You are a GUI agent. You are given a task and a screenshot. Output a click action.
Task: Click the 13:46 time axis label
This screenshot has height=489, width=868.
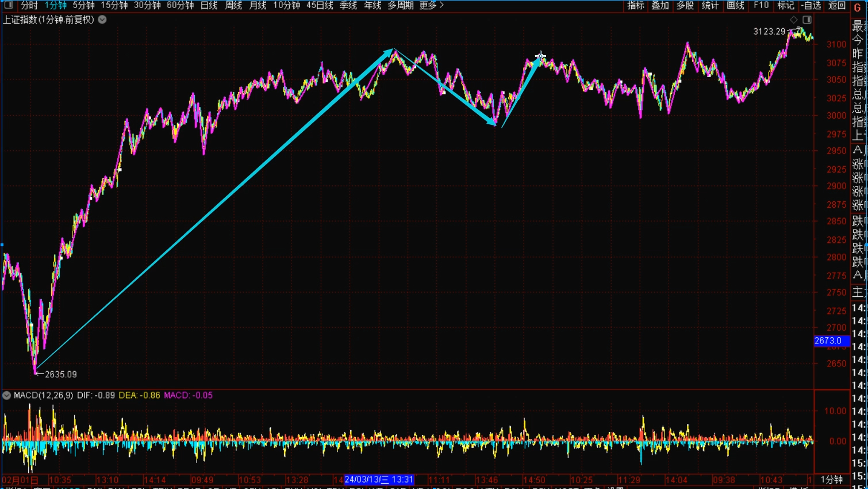487,480
